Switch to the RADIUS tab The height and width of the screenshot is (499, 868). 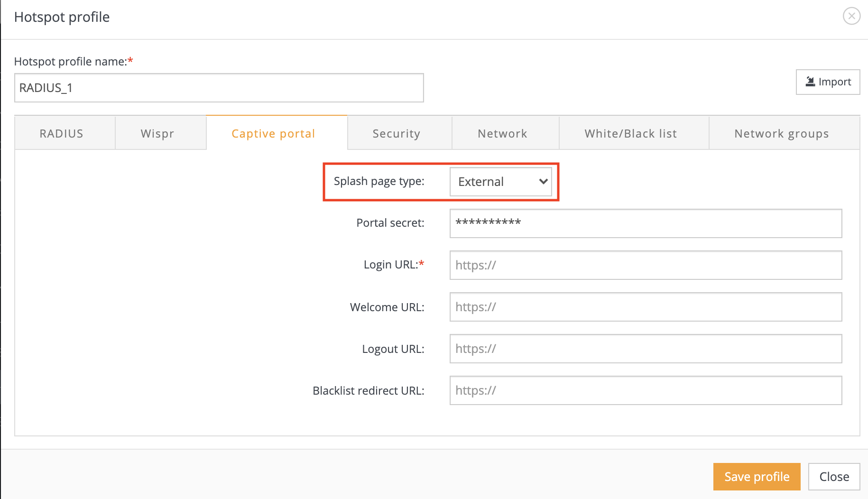62,133
